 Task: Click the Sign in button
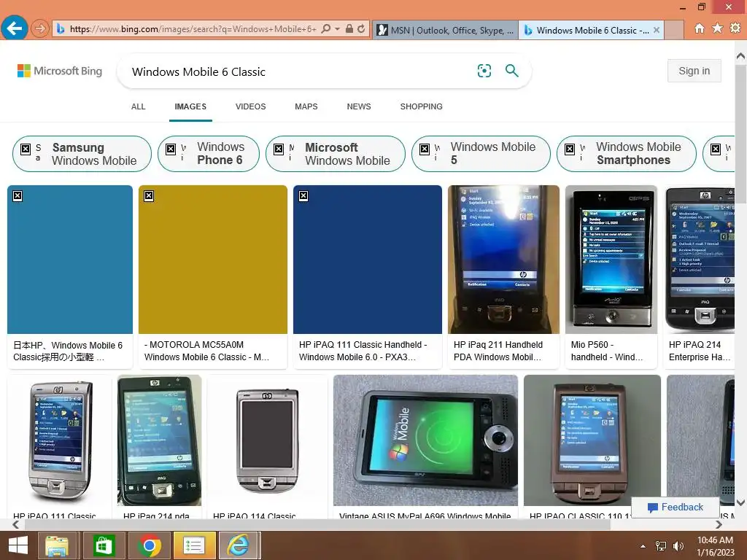[694, 71]
